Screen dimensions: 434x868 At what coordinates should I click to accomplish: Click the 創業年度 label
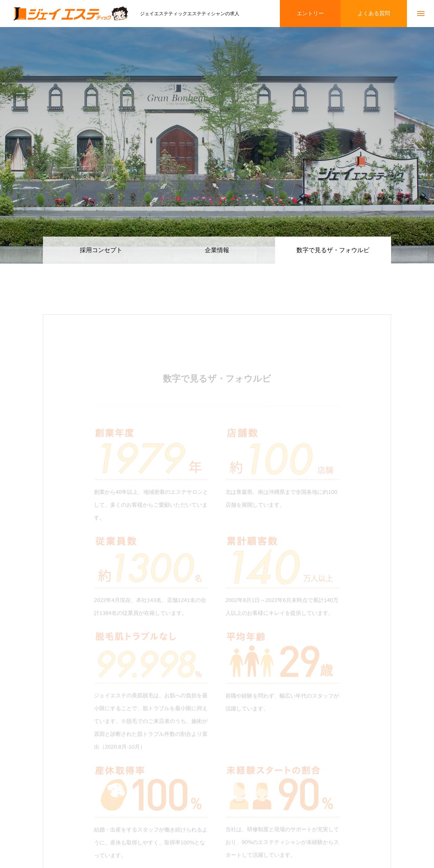click(x=115, y=433)
